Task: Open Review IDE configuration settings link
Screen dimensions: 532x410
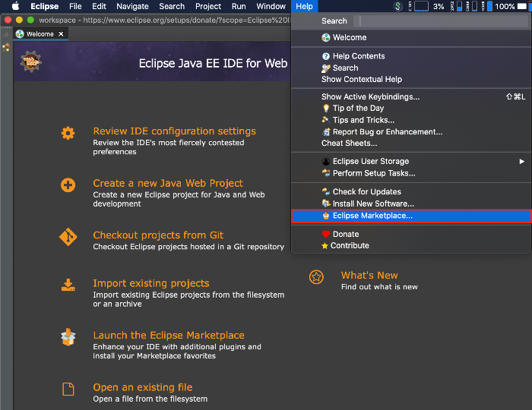Action: [x=174, y=131]
